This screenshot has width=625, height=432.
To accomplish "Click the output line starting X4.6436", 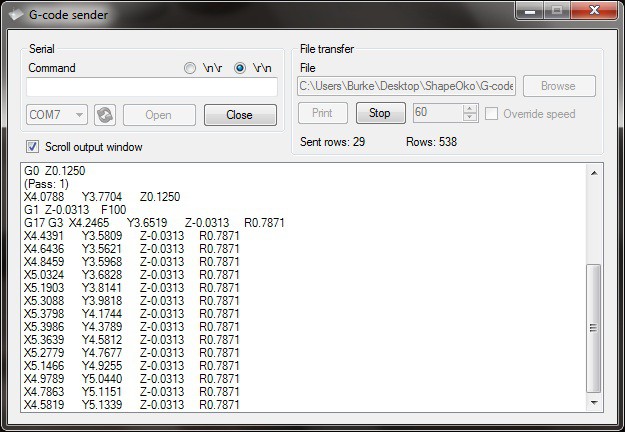I will pos(132,249).
